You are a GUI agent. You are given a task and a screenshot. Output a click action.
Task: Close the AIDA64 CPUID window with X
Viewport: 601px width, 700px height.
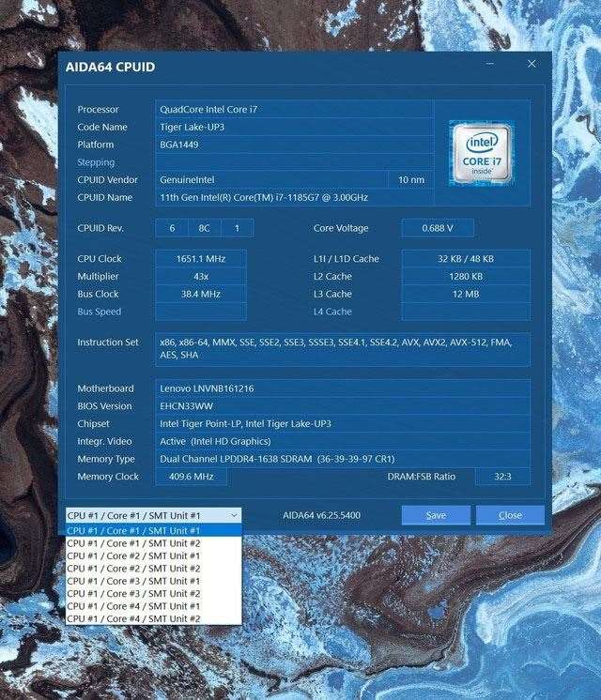pyautogui.click(x=532, y=64)
